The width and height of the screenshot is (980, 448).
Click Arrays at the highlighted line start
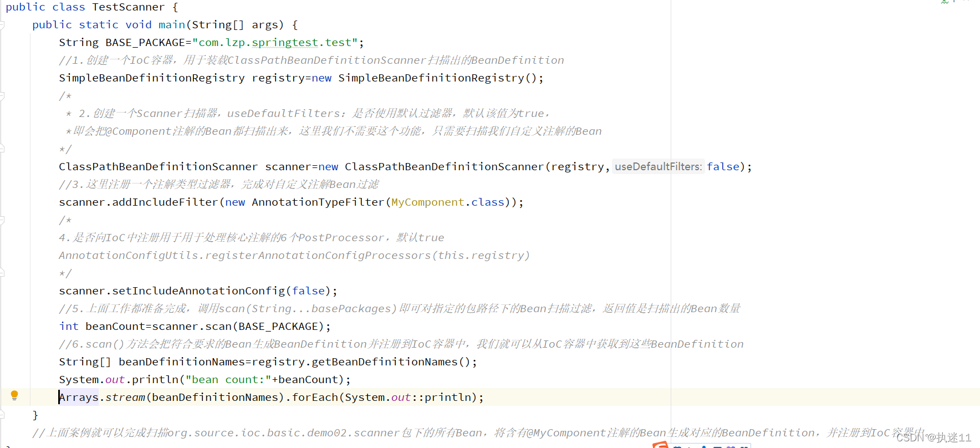pos(79,398)
